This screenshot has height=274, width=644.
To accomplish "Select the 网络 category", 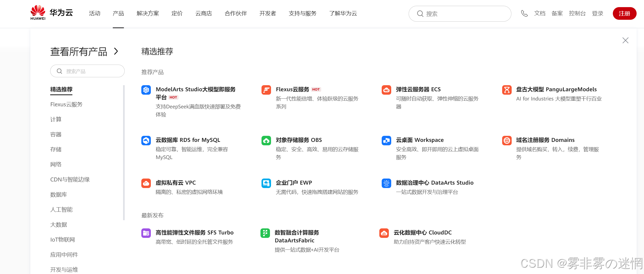I will point(56,165).
